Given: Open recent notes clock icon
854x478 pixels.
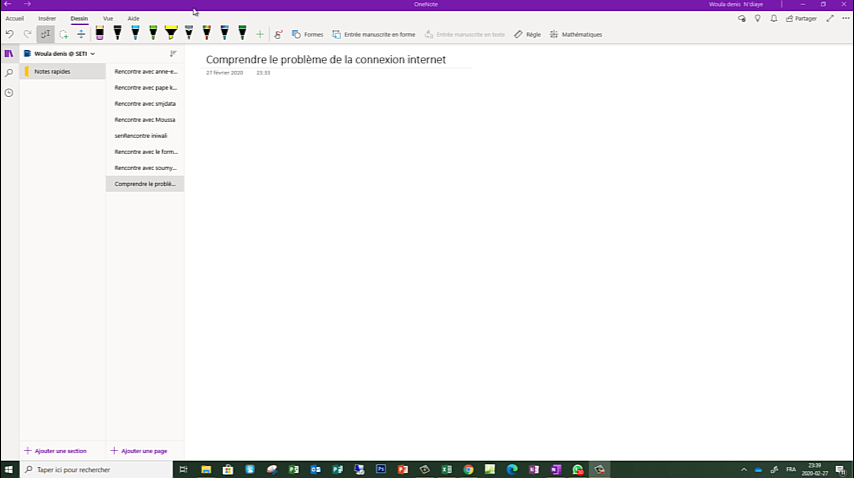Looking at the screenshot, I should (x=9, y=93).
